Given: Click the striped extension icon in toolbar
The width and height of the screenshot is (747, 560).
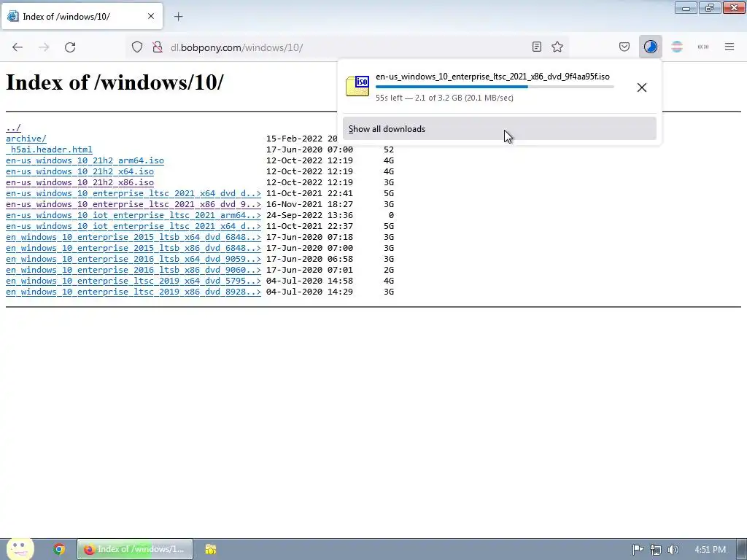Looking at the screenshot, I should 677,47.
